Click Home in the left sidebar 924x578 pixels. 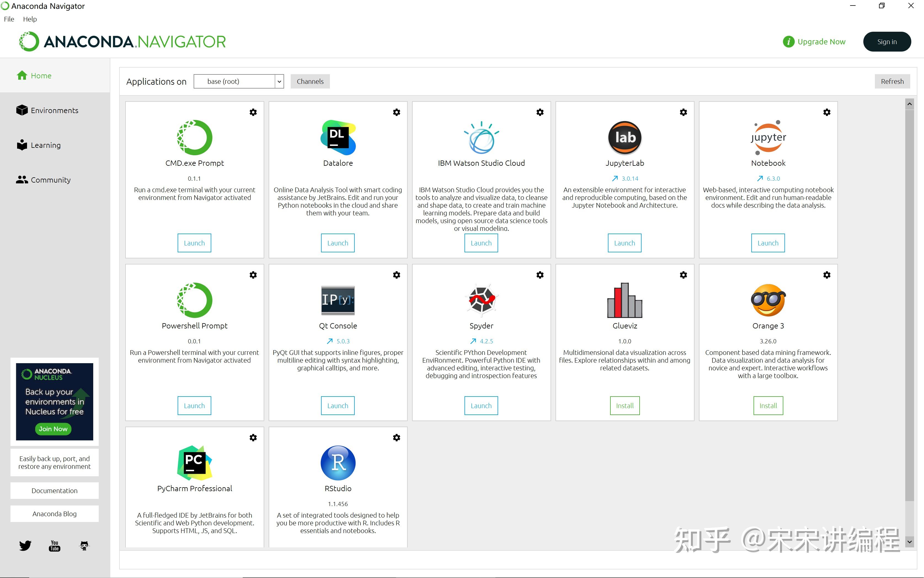coord(41,75)
